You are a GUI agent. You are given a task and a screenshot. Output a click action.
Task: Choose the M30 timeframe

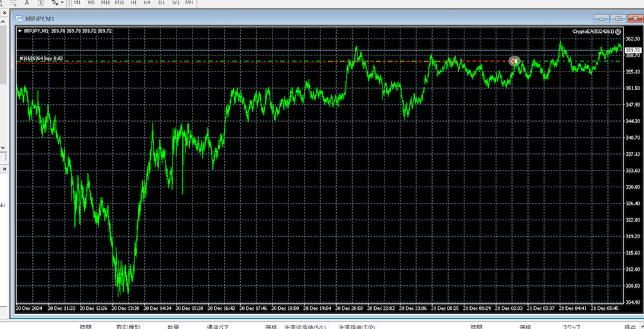tap(120, 3)
